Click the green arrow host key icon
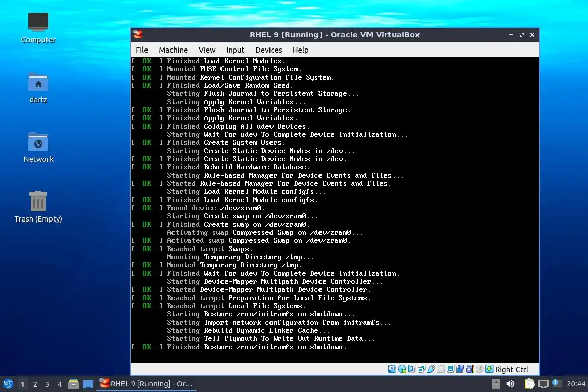588x392 pixels. (489, 369)
